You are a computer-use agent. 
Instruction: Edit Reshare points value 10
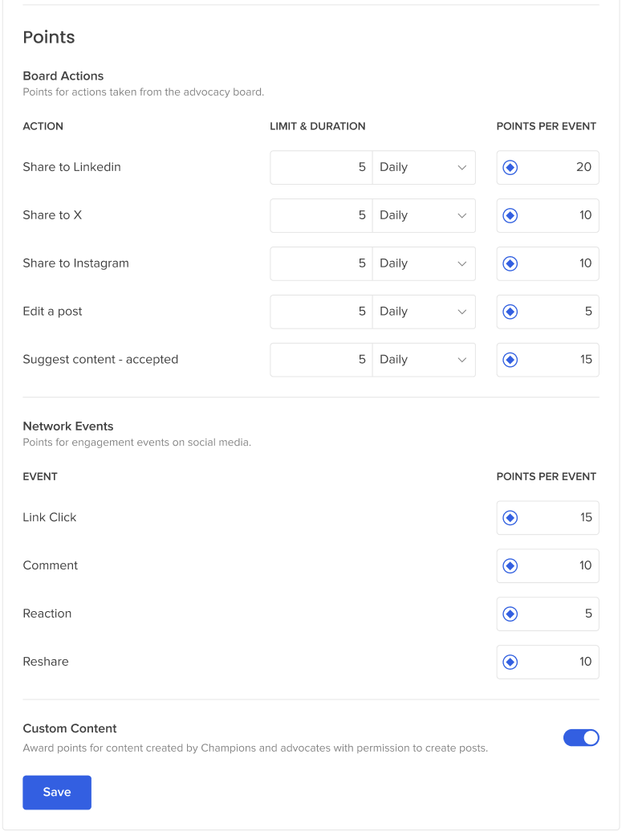(x=548, y=663)
